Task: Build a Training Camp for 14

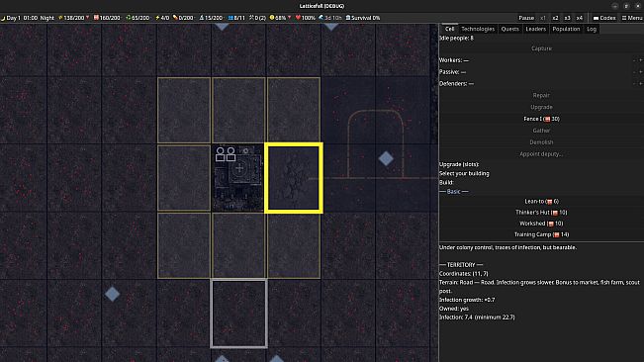Action: click(x=541, y=234)
